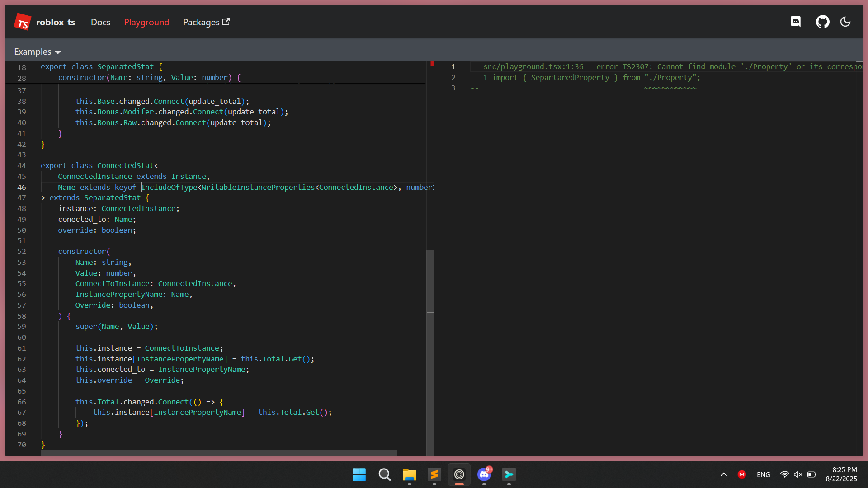
Task: Click 'InstancePropertyName: Name,' parameter line
Action: tap(134, 295)
